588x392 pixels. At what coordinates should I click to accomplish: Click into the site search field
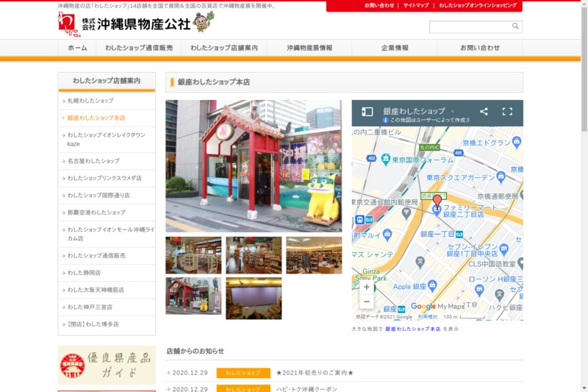(470, 26)
